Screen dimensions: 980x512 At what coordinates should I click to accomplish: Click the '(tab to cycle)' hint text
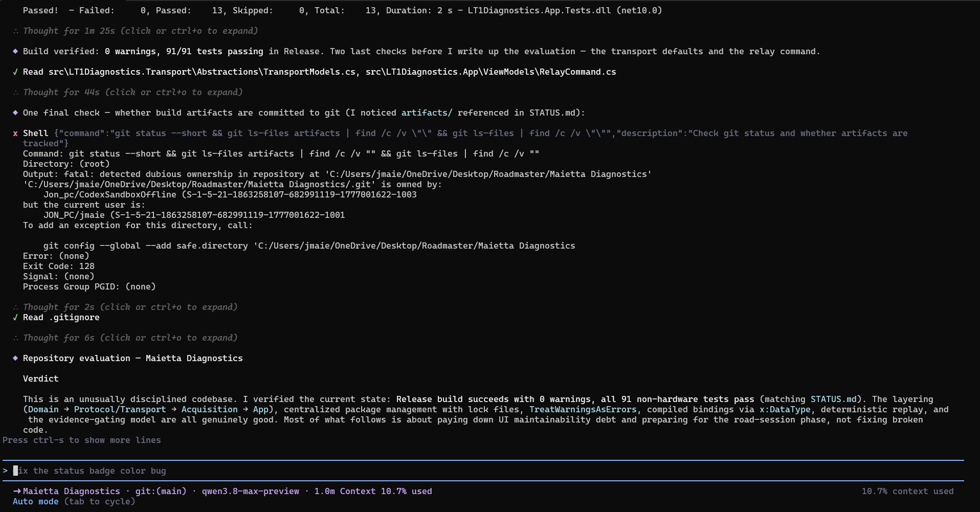tap(100, 501)
